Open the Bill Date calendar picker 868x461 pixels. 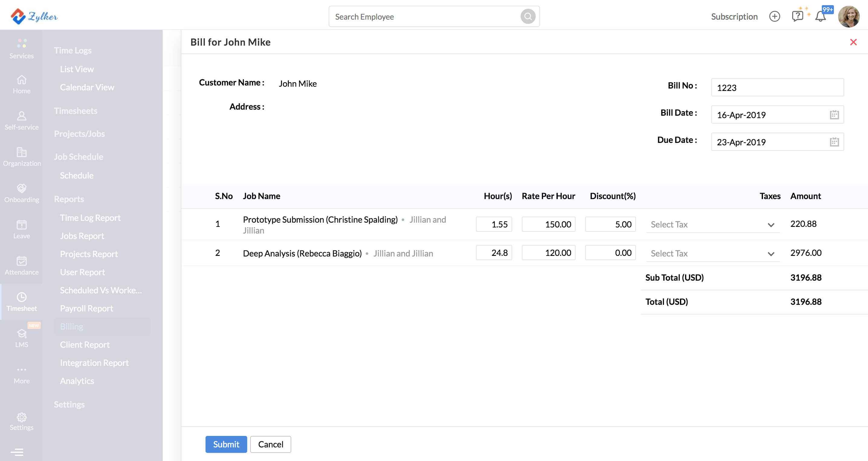(x=834, y=115)
